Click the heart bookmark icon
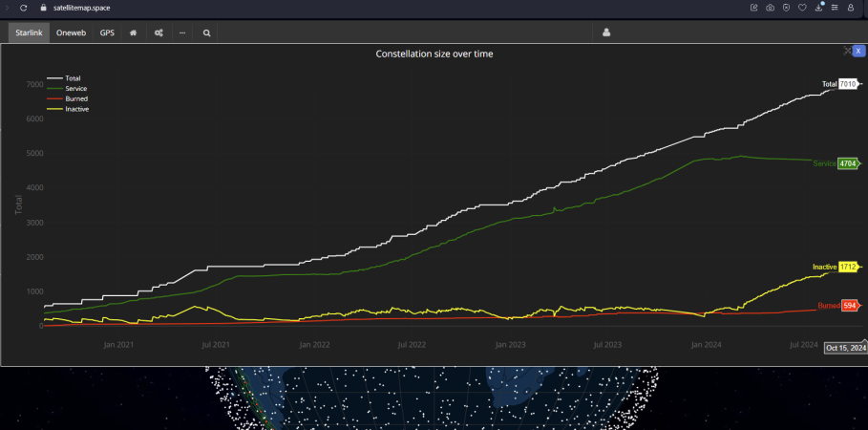This screenshot has height=430, width=868. click(802, 8)
